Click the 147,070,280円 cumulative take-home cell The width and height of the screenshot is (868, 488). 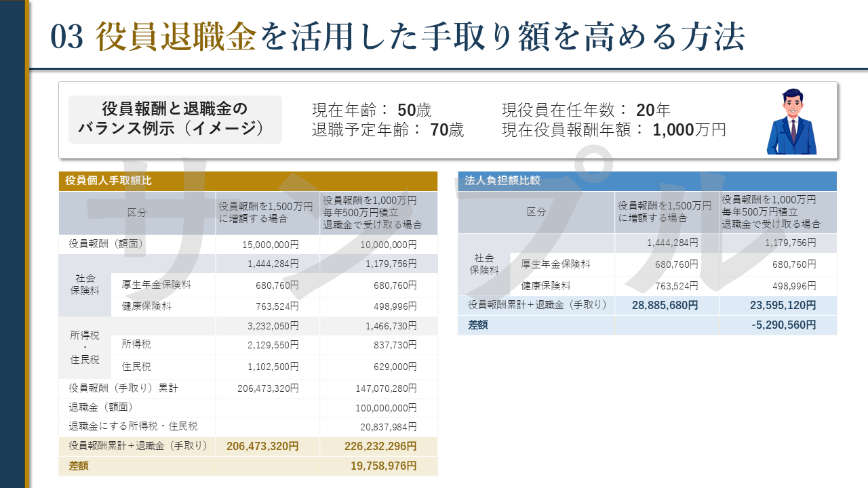(x=385, y=389)
